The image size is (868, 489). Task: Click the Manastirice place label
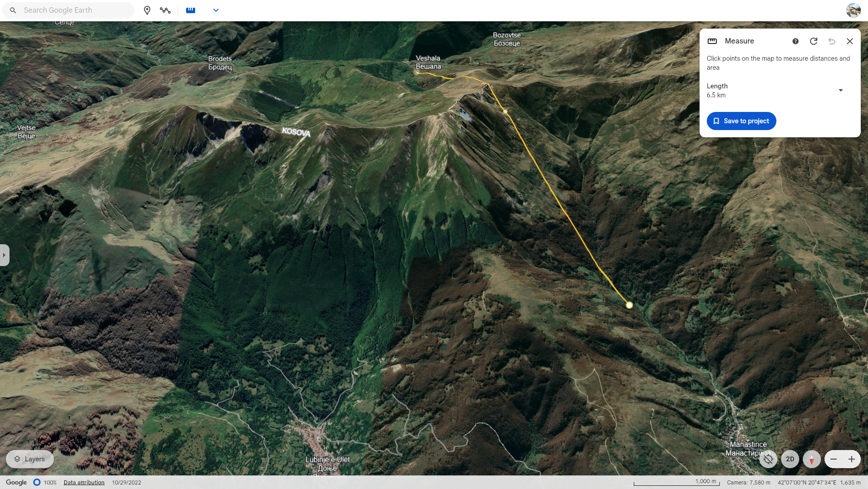point(748,449)
